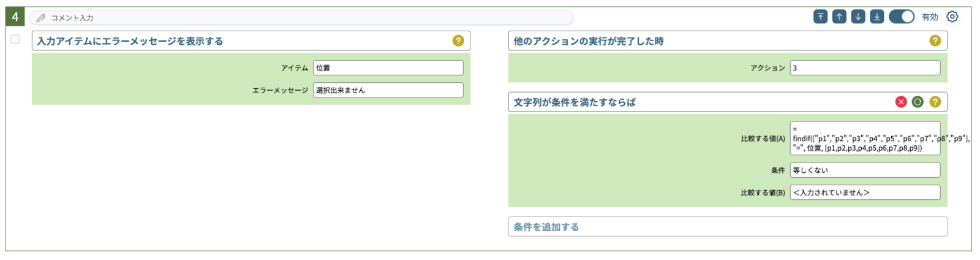This screenshot has width=980, height=260.
Task: Move action 4 to the bottom
Action: tap(877, 17)
